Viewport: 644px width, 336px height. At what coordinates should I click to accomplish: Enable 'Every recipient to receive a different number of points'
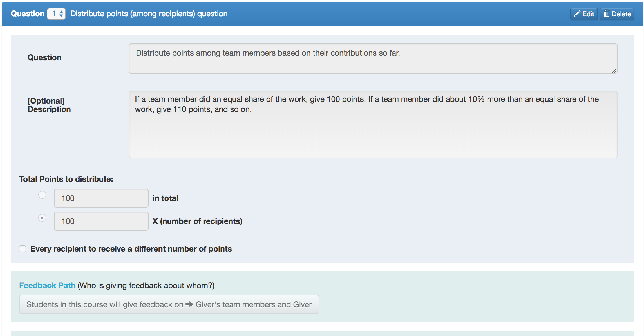22,248
